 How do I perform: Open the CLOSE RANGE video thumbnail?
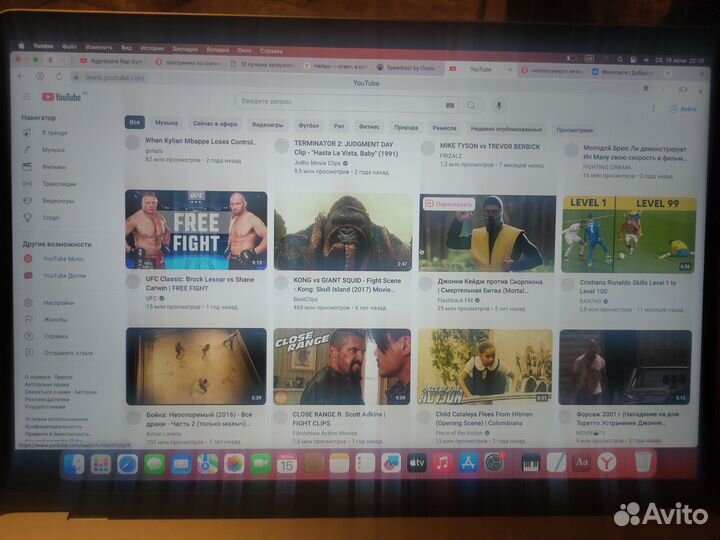342,366
